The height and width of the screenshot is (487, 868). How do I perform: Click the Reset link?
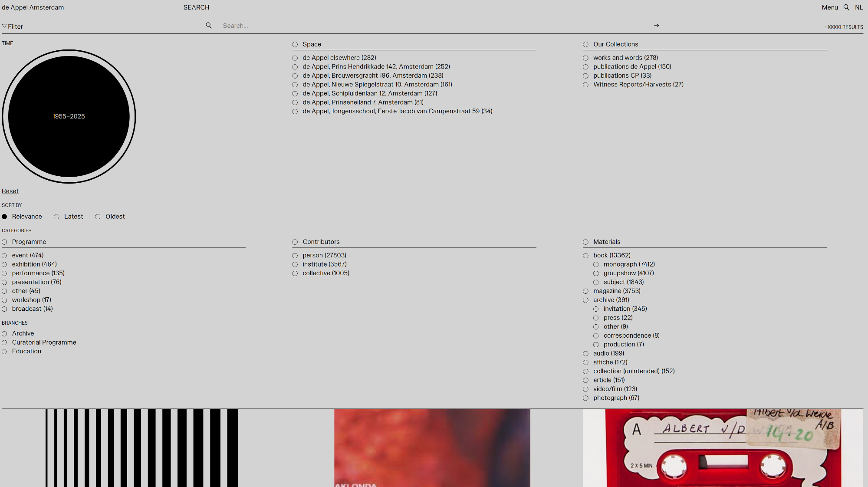tap(10, 191)
